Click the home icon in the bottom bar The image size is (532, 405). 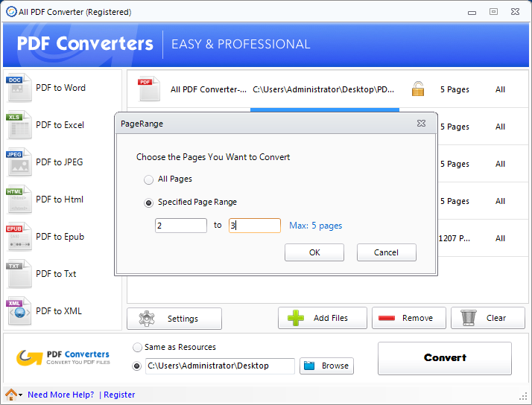pyautogui.click(x=11, y=395)
